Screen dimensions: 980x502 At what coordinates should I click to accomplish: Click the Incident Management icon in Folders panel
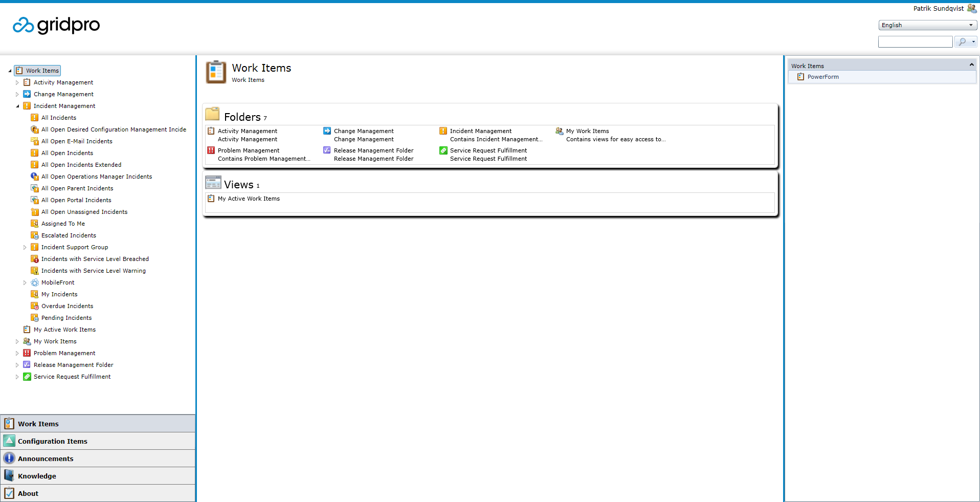(x=443, y=131)
